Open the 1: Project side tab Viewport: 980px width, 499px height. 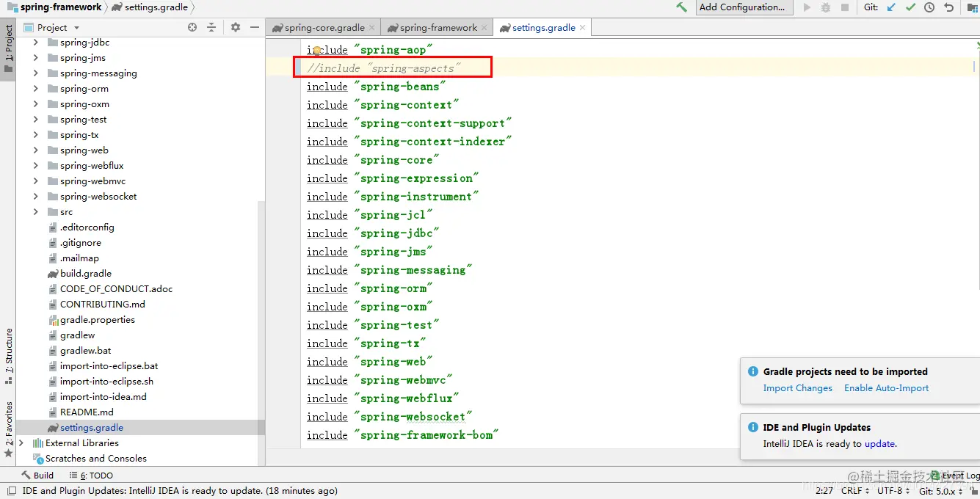pos(8,48)
